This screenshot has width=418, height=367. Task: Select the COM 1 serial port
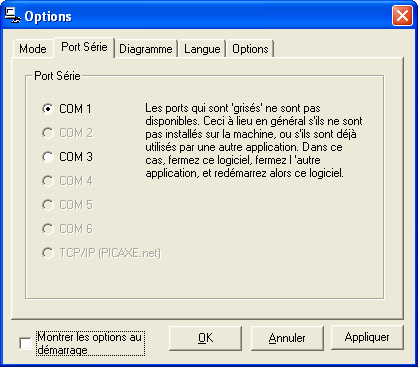point(67,109)
